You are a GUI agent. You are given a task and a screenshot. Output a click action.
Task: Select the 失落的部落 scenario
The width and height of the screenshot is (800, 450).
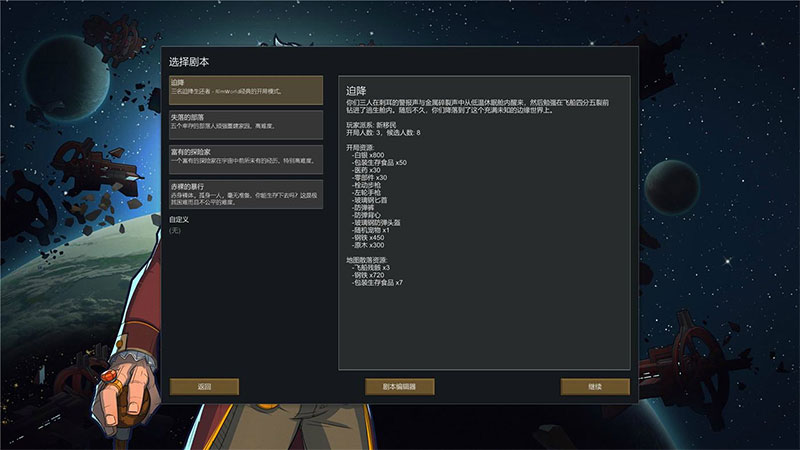246,125
